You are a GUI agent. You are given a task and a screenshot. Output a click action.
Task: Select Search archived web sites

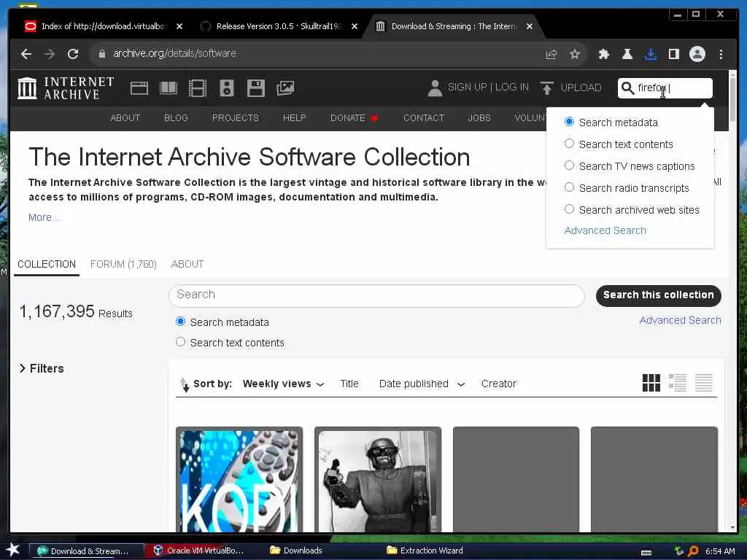(x=569, y=209)
